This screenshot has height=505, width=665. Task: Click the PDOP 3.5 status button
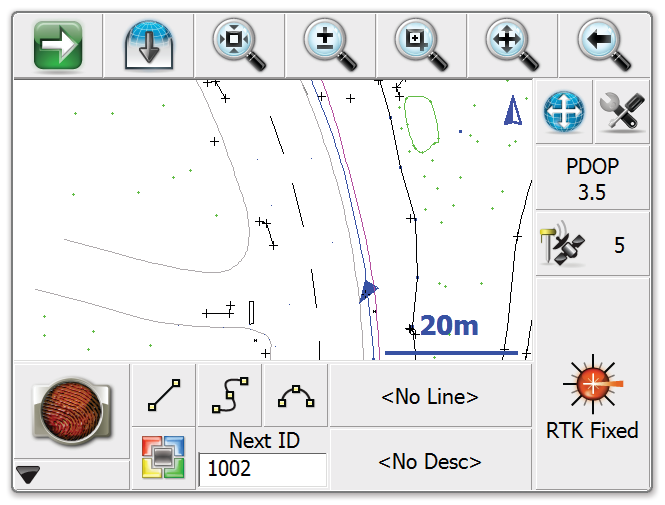(x=593, y=179)
